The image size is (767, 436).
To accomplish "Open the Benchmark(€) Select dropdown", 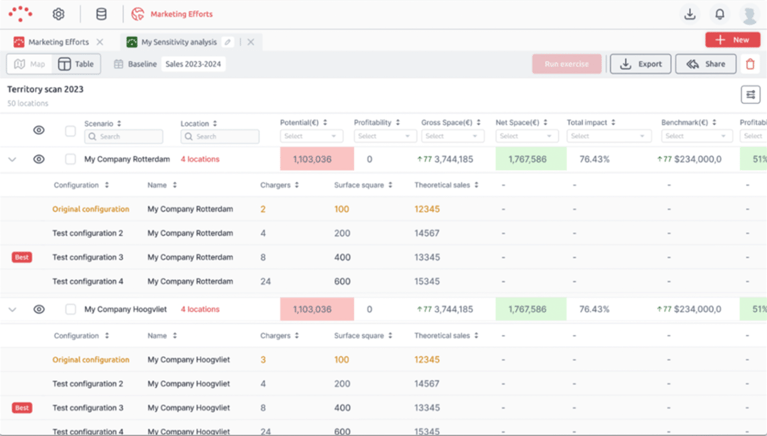I will [695, 136].
